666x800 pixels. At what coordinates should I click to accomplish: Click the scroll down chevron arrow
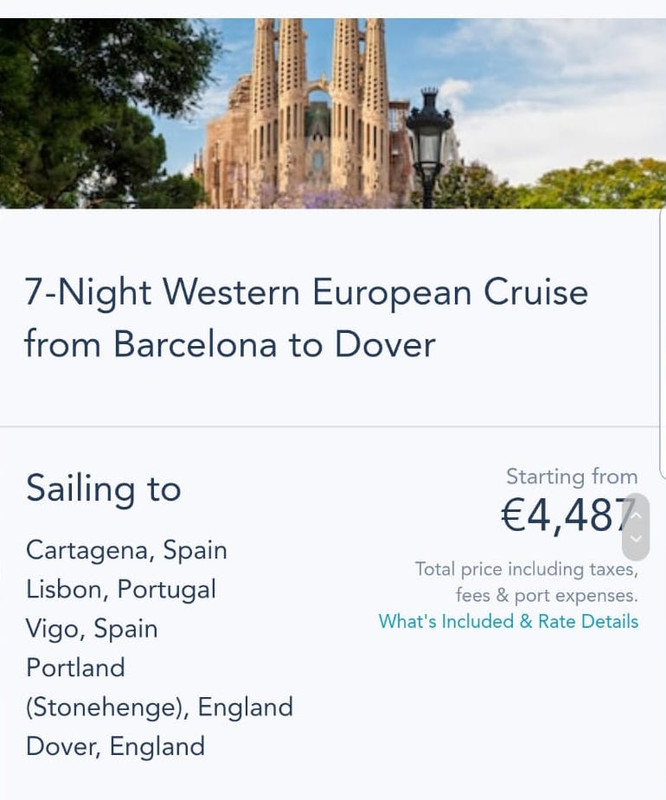coord(636,540)
